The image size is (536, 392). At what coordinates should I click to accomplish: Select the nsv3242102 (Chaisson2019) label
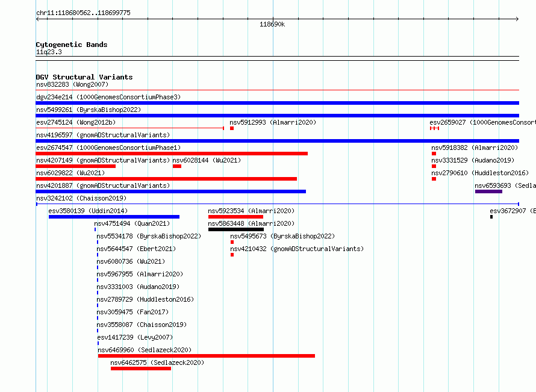[x=81, y=198]
